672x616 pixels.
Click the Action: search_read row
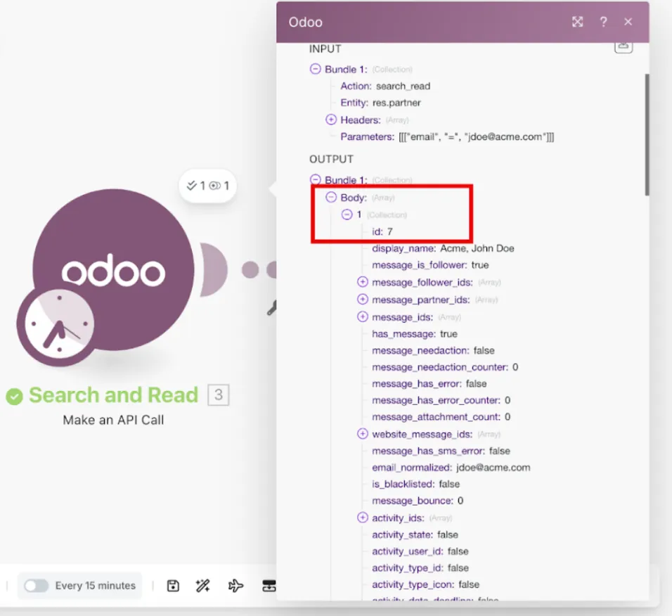[385, 86]
